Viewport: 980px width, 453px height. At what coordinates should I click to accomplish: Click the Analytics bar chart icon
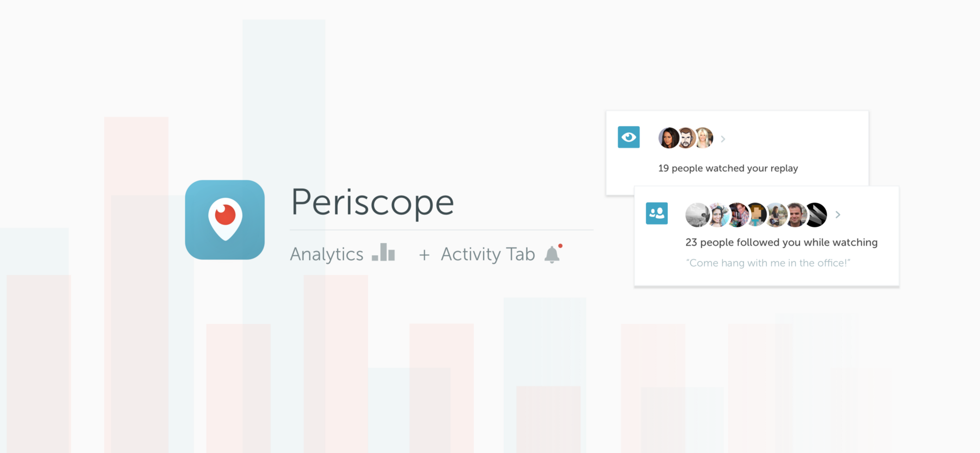(x=383, y=253)
